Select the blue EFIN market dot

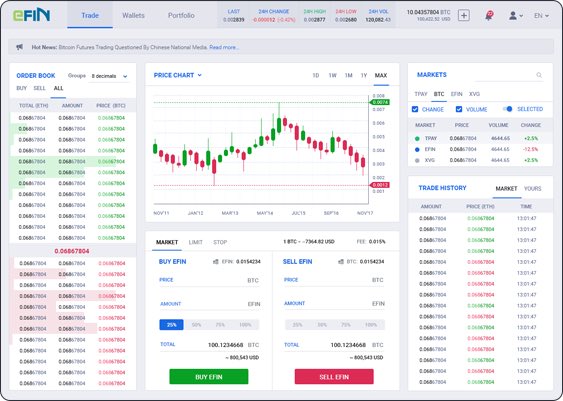coord(417,149)
